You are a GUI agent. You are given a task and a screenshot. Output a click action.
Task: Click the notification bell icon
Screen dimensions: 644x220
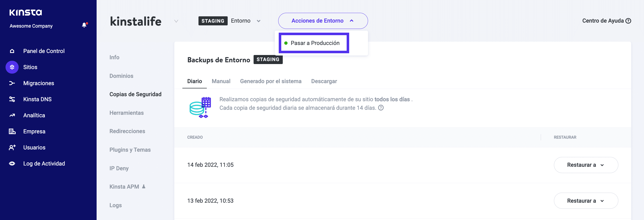click(x=84, y=25)
